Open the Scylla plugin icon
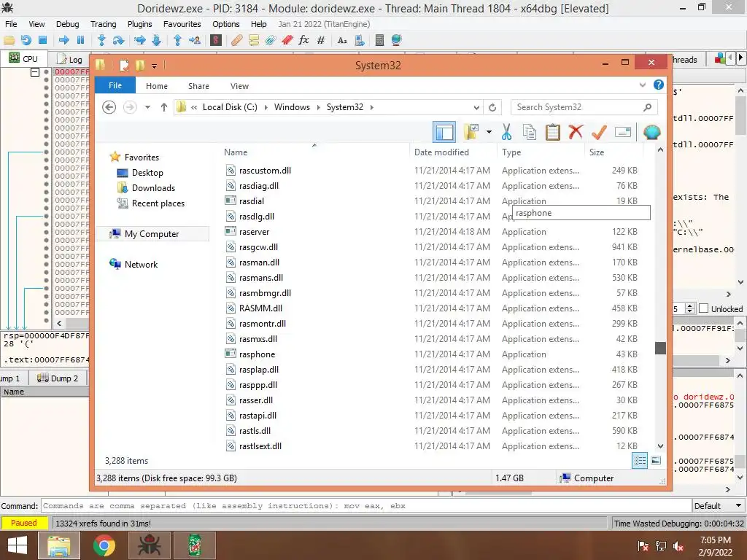 216,40
